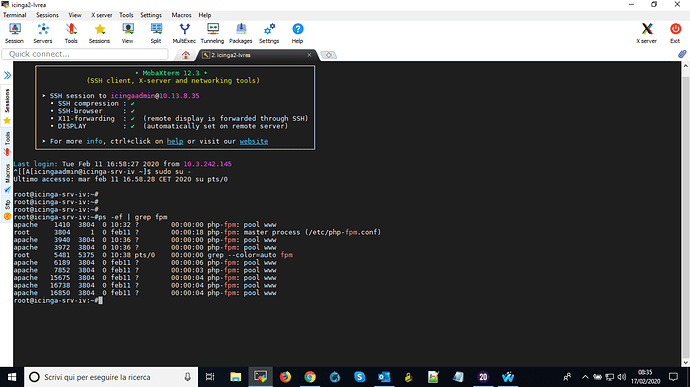Show hidden tray icons chevron
Image resolution: width=690 pixels, height=387 pixels.
click(x=585, y=377)
